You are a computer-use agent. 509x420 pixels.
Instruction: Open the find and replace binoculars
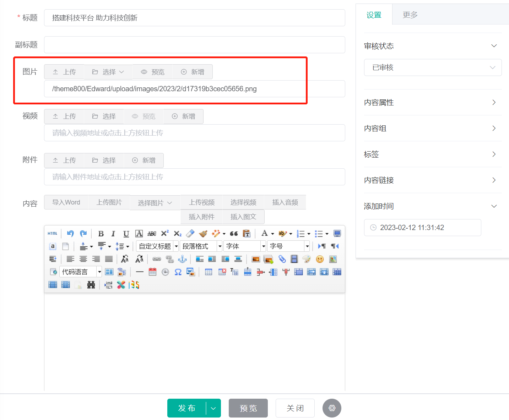[x=91, y=285]
